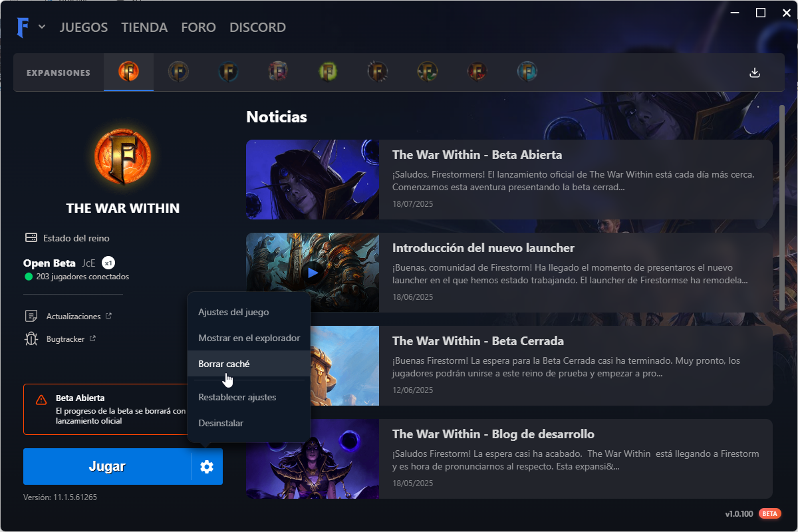Select the sixth expansion icon, dark with brown F

pyautogui.click(x=378, y=72)
